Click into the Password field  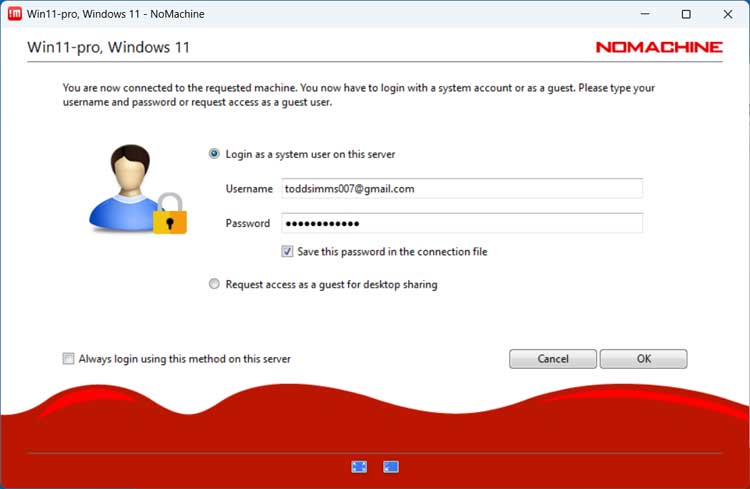462,223
